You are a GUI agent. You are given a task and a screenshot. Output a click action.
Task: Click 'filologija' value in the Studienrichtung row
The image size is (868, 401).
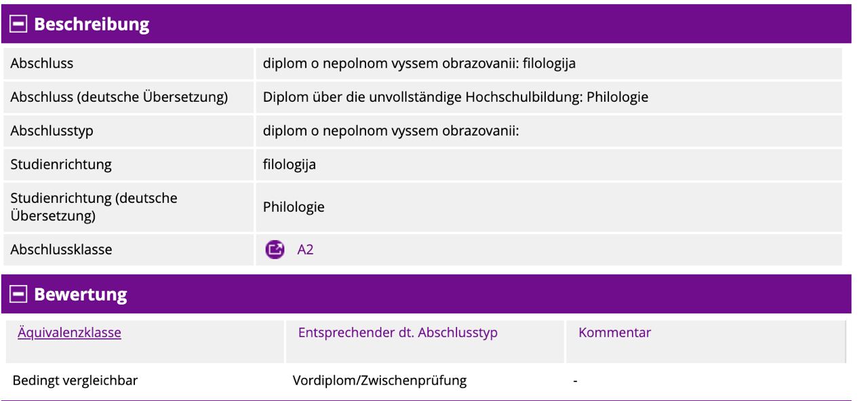[290, 164]
